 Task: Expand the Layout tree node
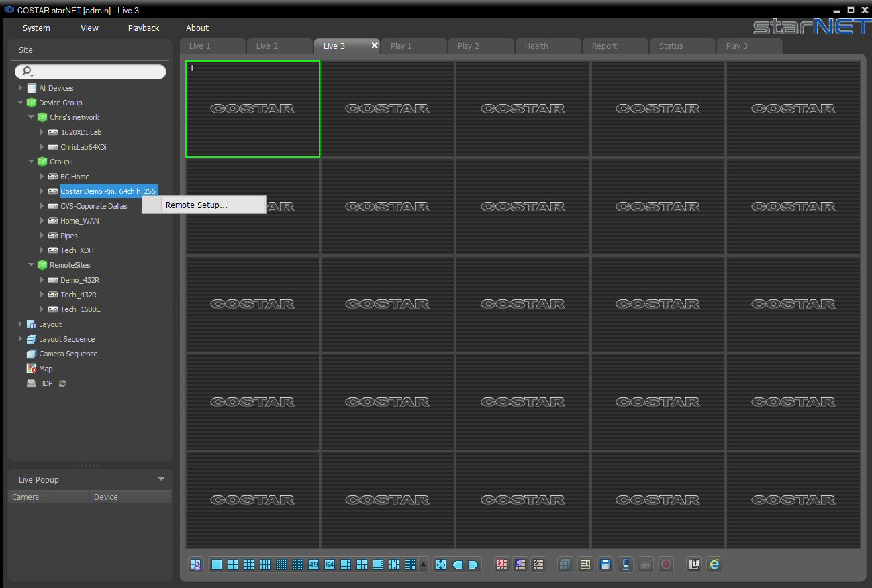(x=20, y=324)
